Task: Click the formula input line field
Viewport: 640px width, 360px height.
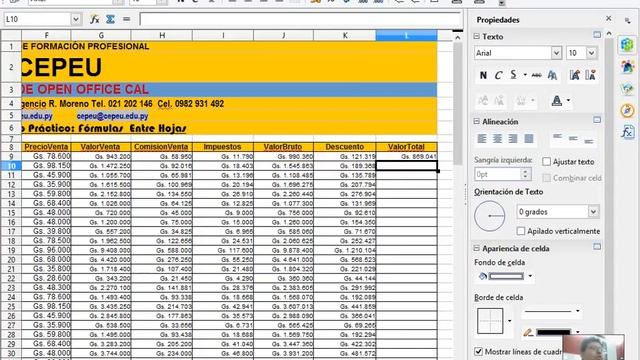Action: click(x=301, y=19)
